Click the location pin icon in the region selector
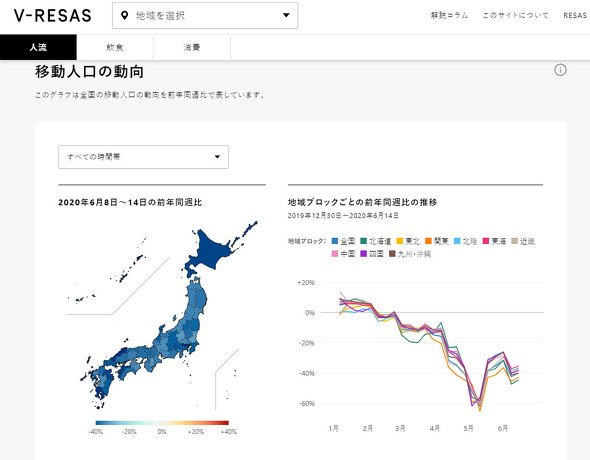This screenshot has width=590, height=460. click(124, 15)
